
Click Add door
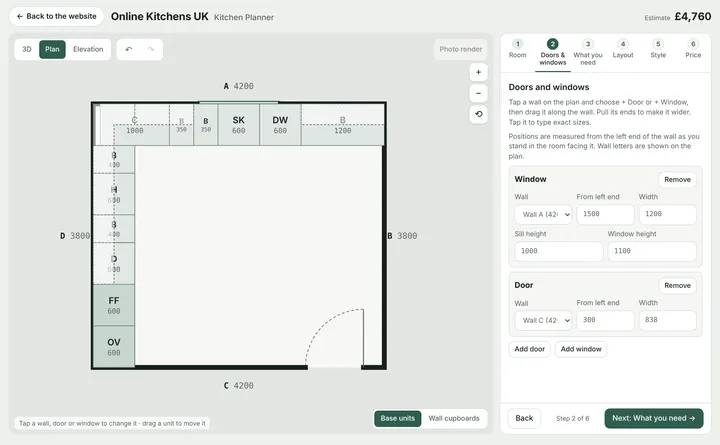pyautogui.click(x=529, y=349)
